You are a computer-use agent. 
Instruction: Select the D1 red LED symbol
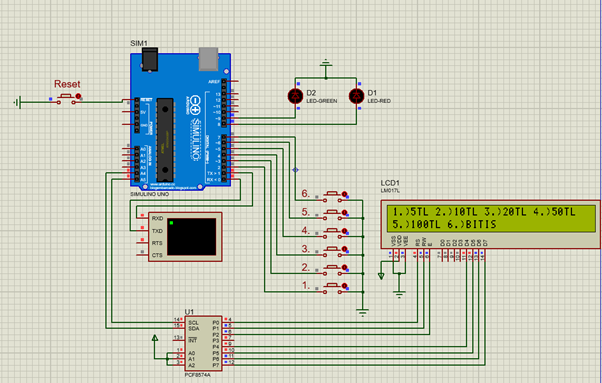(356, 96)
